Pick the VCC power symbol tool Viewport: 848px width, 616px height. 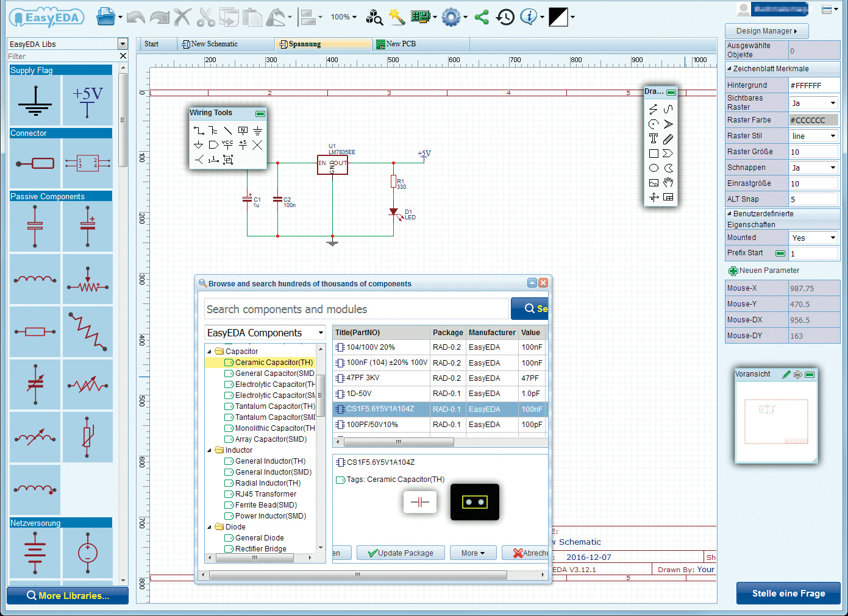(x=227, y=145)
